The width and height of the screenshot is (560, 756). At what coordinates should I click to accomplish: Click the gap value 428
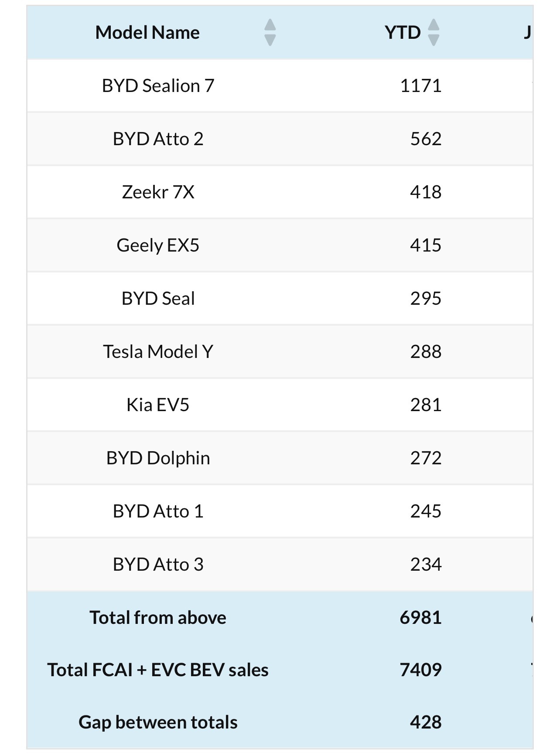425,722
